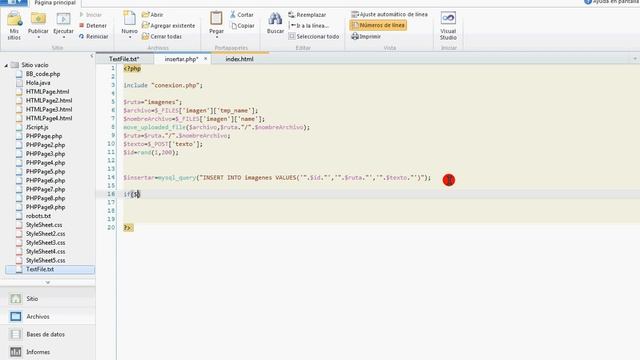Select PHPPage.php in the file tree
Screen dimensions: 640x360
click(x=44, y=136)
